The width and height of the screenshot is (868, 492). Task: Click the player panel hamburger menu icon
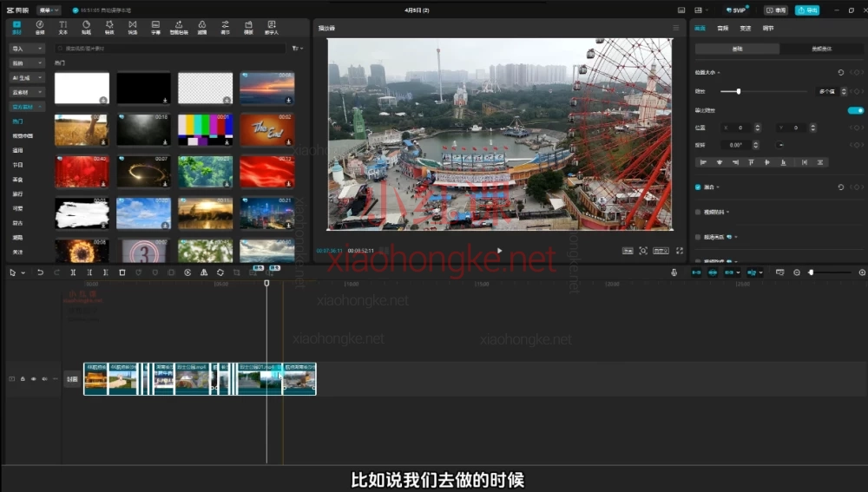(676, 28)
